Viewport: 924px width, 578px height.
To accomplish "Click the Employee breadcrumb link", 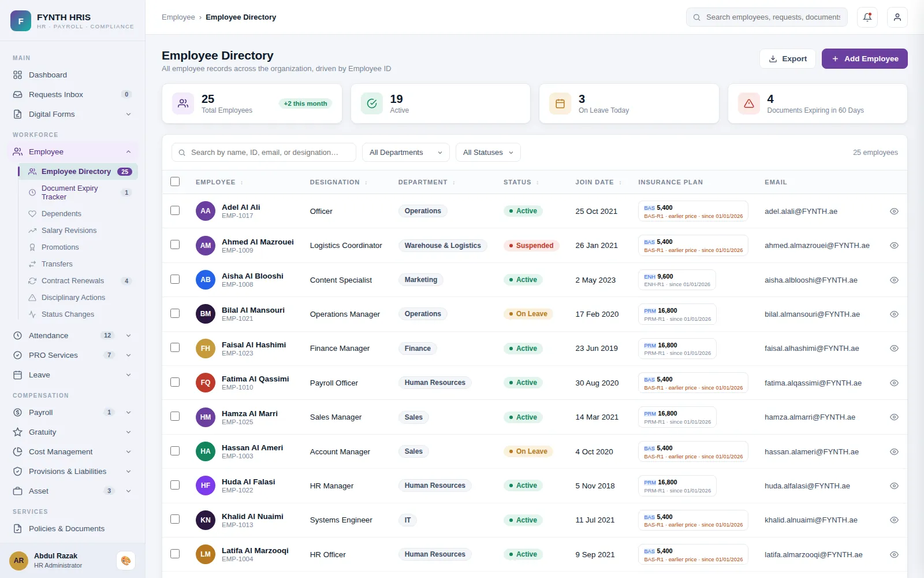I will 178,17.
